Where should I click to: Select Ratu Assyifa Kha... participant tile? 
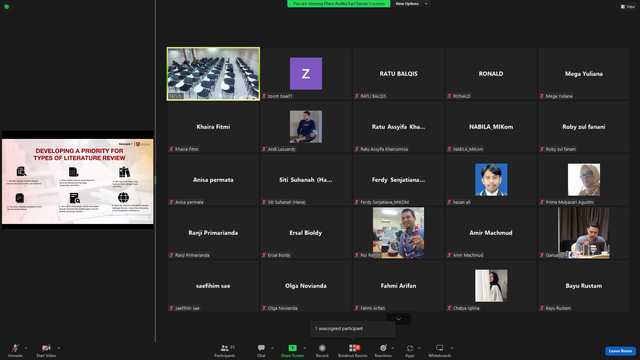click(398, 127)
